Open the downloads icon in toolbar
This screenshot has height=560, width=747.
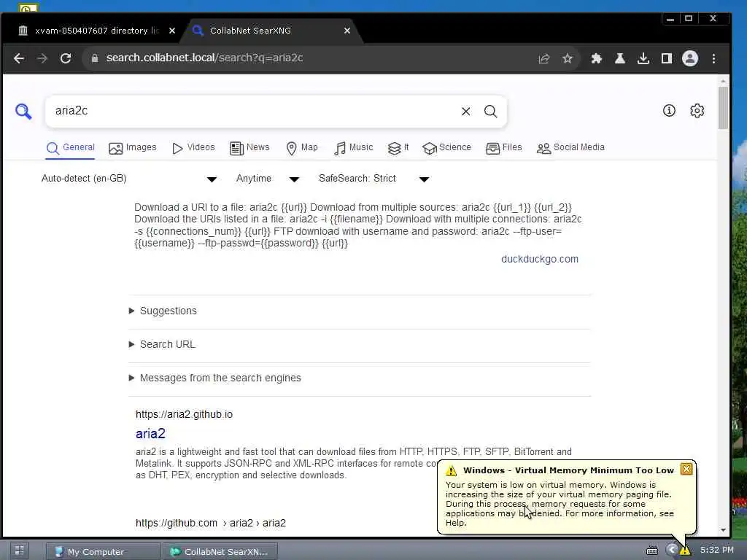pyautogui.click(x=643, y=58)
